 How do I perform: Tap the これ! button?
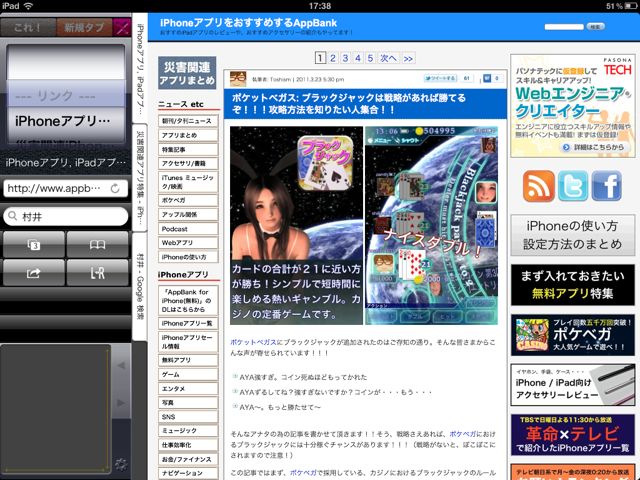pos(28,28)
